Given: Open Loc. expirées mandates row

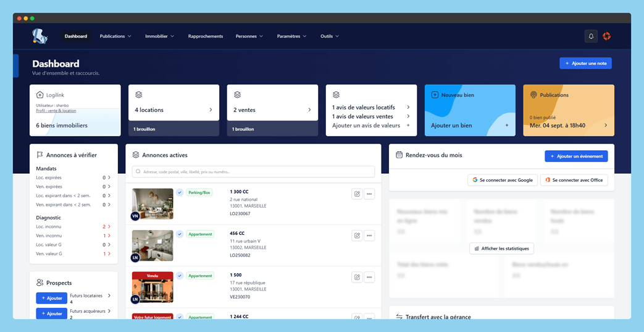Looking at the screenshot, I should (x=73, y=177).
